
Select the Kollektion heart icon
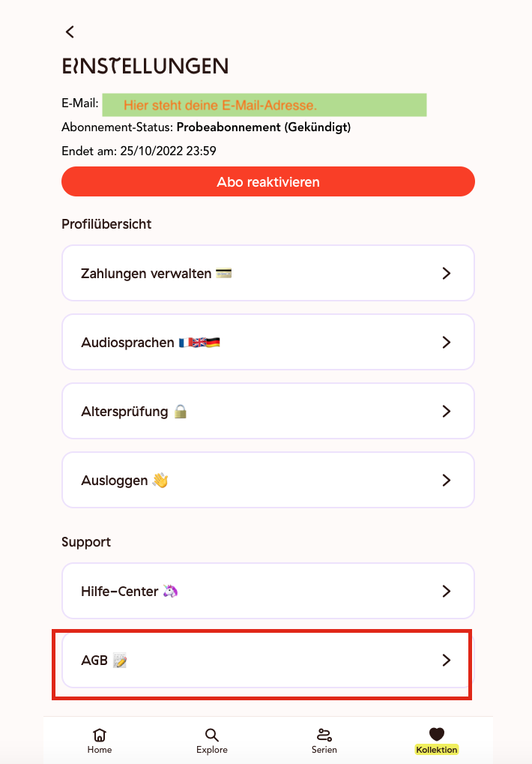tap(437, 734)
